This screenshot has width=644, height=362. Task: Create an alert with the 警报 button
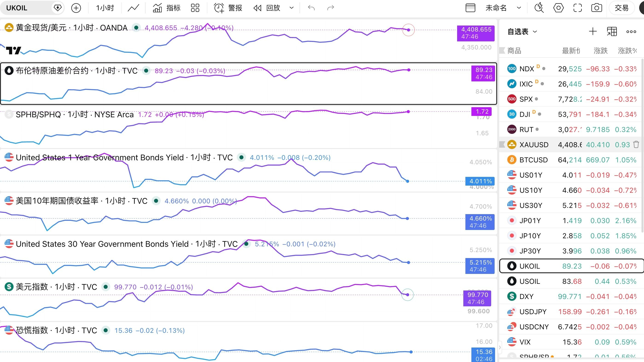coord(228,8)
